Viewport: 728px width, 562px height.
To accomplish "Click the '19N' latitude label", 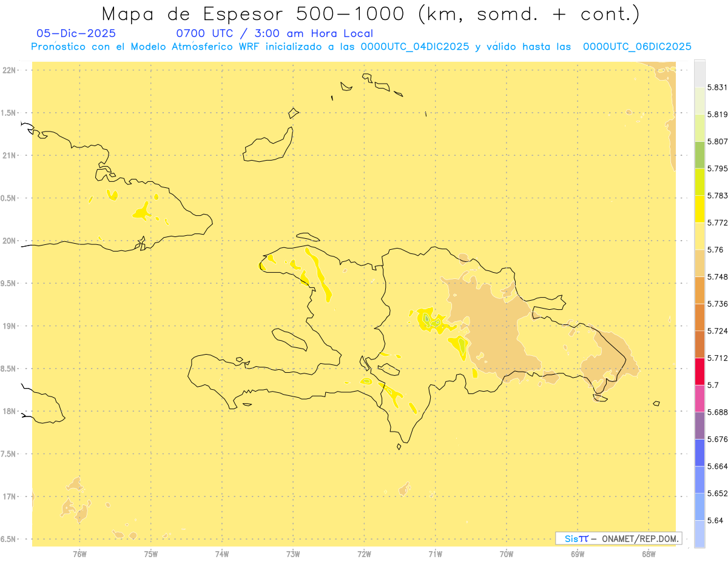I will (8, 326).
